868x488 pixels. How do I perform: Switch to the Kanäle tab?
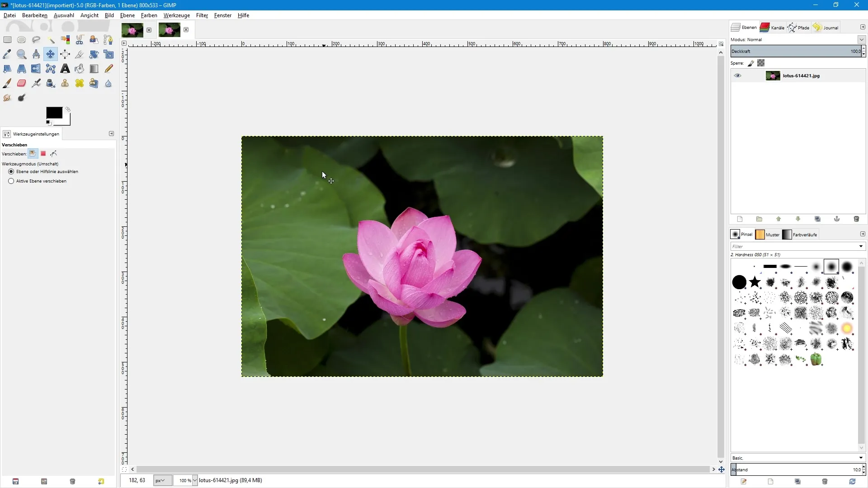773,28
